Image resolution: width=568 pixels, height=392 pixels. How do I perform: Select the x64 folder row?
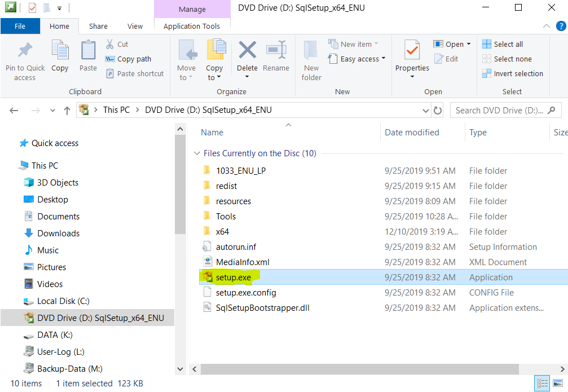383,231
